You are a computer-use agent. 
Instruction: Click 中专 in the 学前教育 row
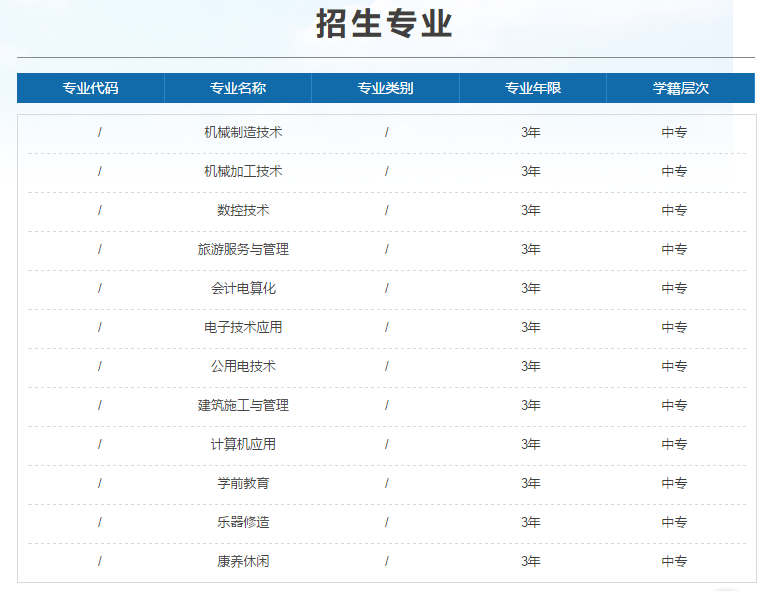pyautogui.click(x=674, y=484)
